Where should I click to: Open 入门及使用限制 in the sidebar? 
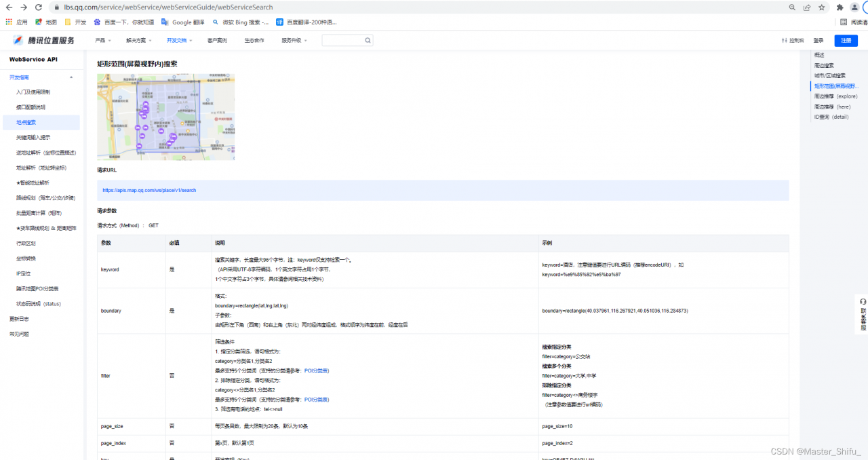(x=33, y=92)
